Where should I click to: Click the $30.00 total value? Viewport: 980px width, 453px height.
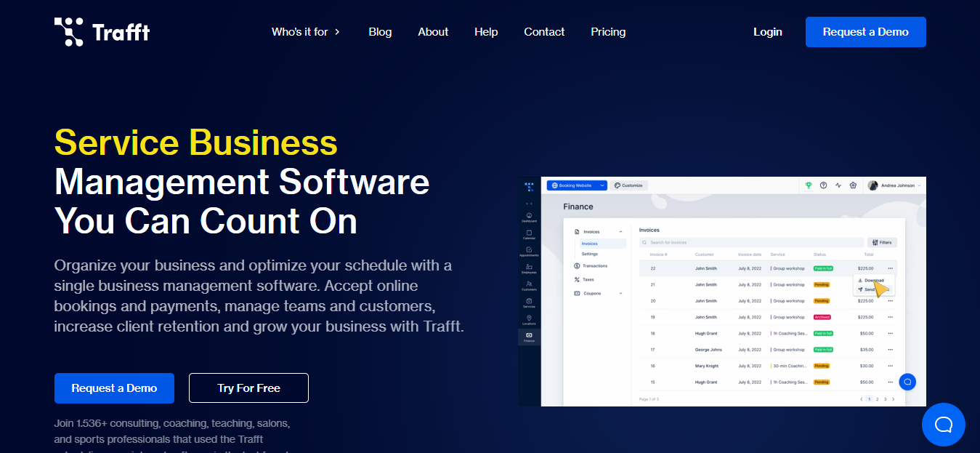pos(867,366)
